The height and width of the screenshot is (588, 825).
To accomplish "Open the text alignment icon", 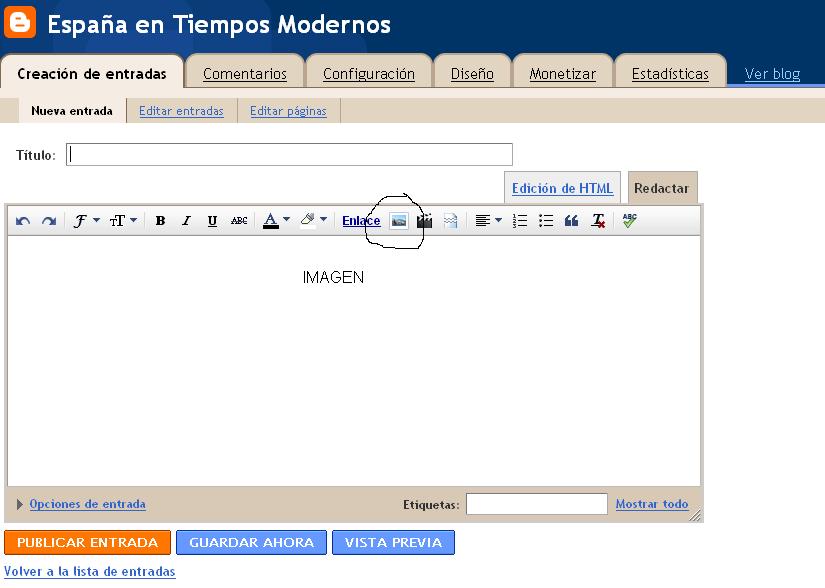I will point(482,220).
